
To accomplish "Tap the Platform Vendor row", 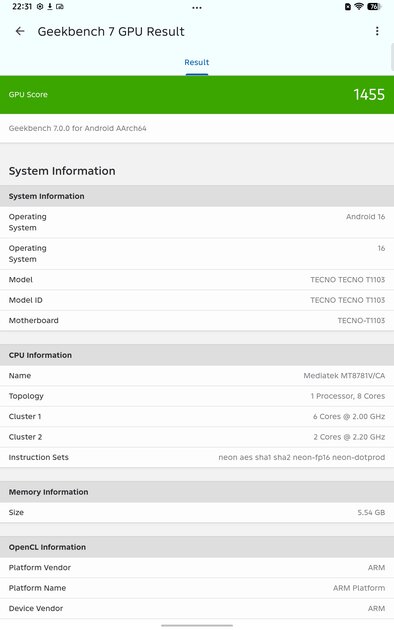I will pyautogui.click(x=197, y=568).
